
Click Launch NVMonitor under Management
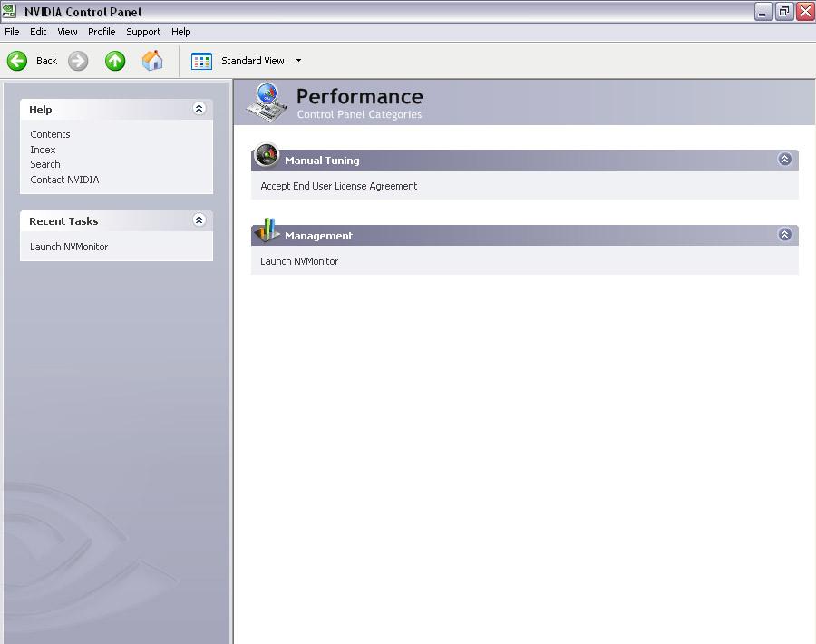pyautogui.click(x=299, y=261)
